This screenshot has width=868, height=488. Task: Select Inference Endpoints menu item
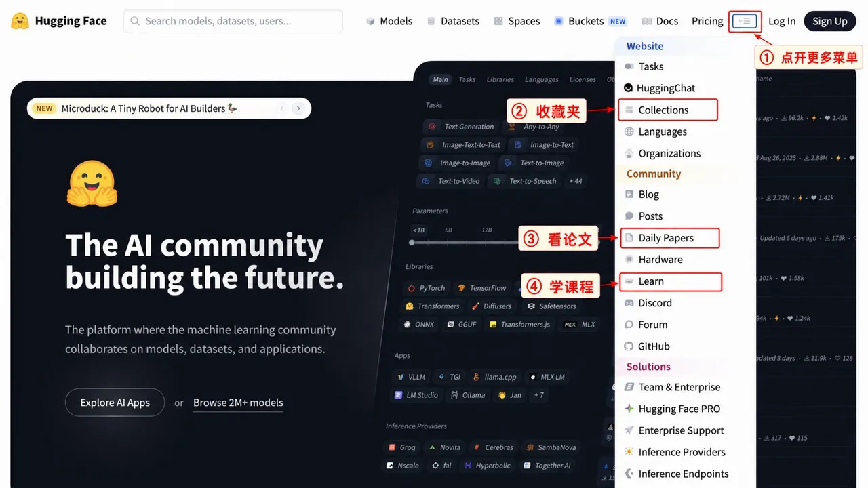[x=685, y=474]
